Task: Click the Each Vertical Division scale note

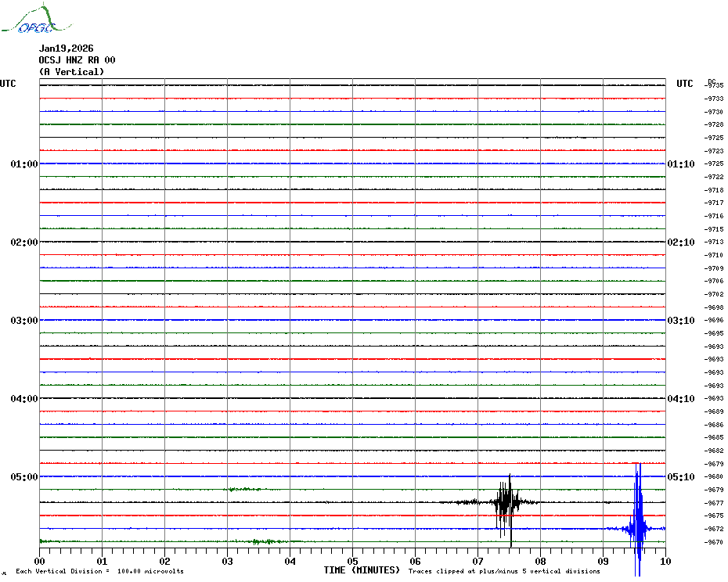Action: click(x=99, y=571)
